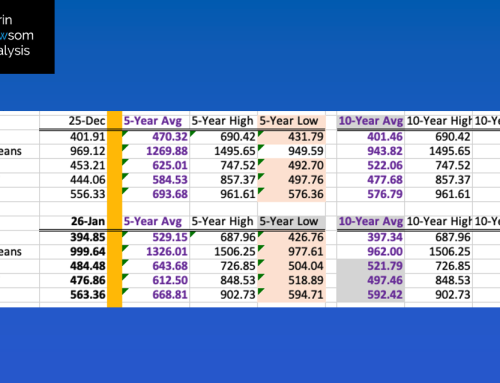
Task: Select the gray-shaded 521.79 cell
Action: click(x=371, y=266)
